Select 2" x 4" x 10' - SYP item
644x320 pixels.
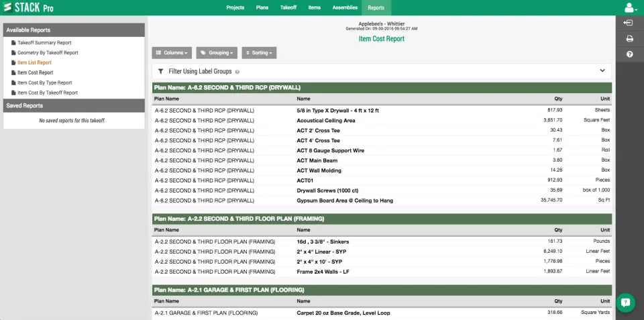click(x=319, y=262)
